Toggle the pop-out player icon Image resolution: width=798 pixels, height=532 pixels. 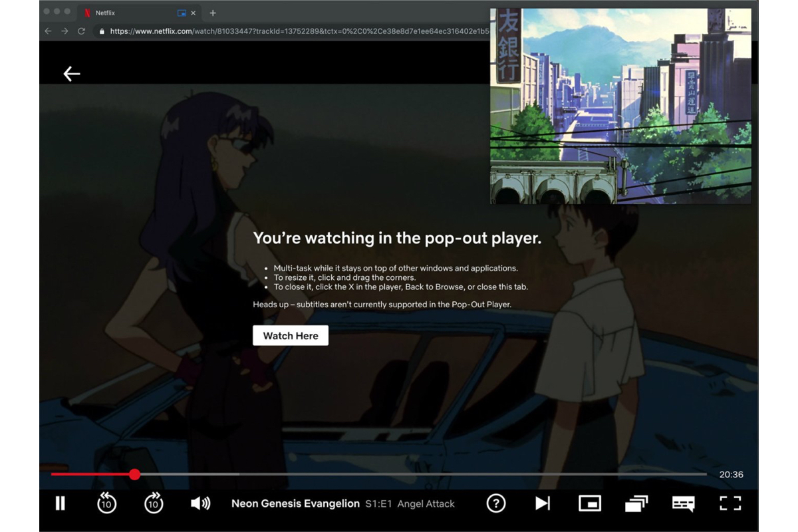tap(590, 503)
